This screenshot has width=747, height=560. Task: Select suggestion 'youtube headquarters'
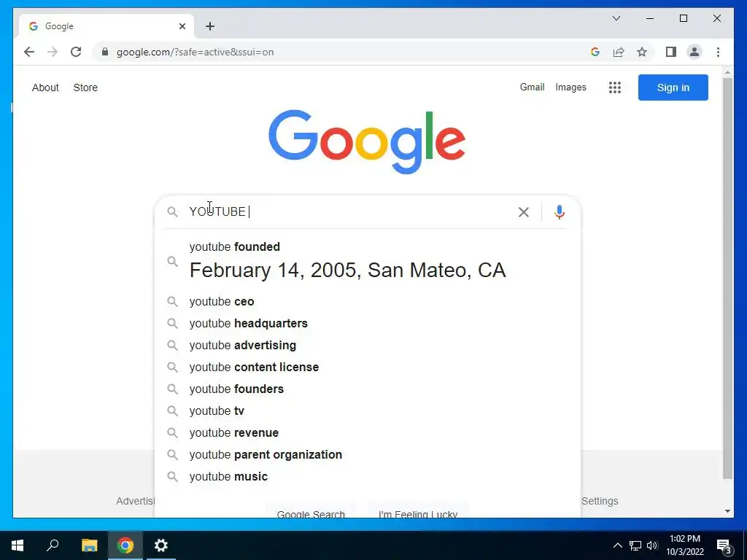pyautogui.click(x=366, y=323)
